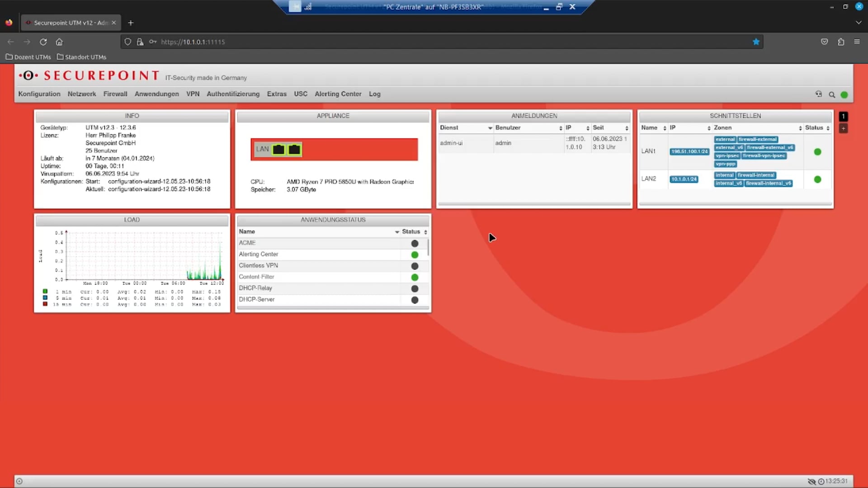The image size is (868, 488).
Task: Click the 10.1.0.1/24 IP tag
Action: (x=684, y=179)
